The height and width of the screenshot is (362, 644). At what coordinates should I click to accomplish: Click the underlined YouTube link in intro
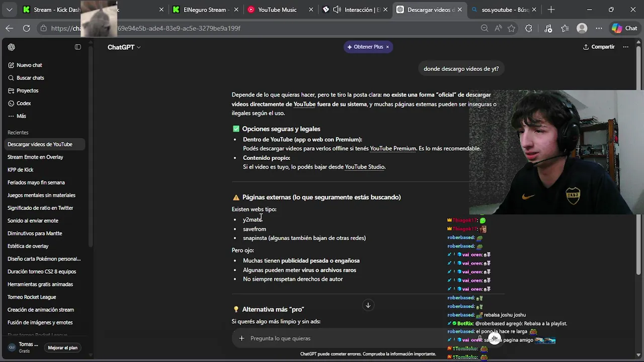(304, 104)
